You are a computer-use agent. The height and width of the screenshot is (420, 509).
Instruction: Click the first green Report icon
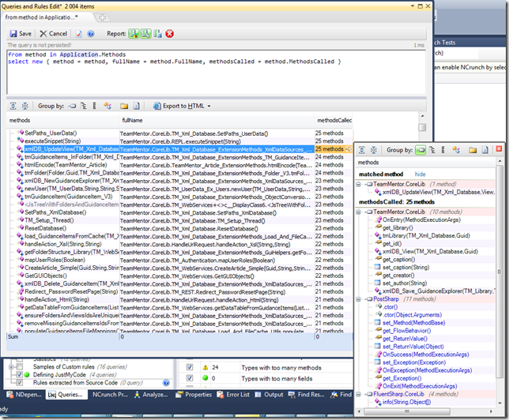pos(134,34)
